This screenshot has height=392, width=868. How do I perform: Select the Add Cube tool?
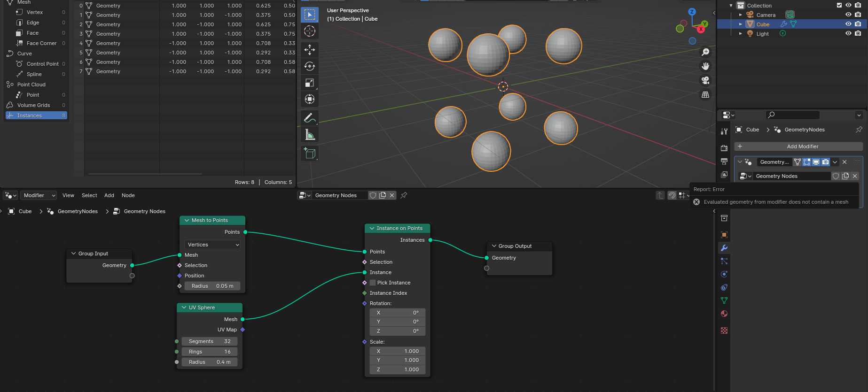pos(309,153)
